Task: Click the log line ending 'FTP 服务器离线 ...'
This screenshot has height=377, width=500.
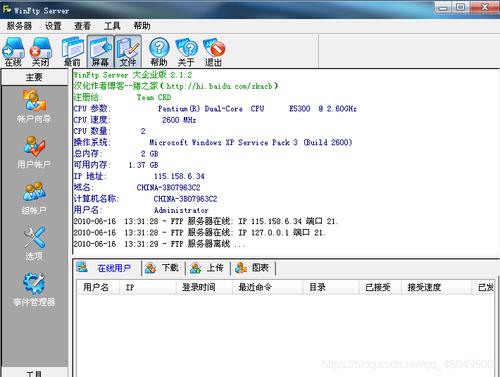Action: pyautogui.click(x=159, y=244)
